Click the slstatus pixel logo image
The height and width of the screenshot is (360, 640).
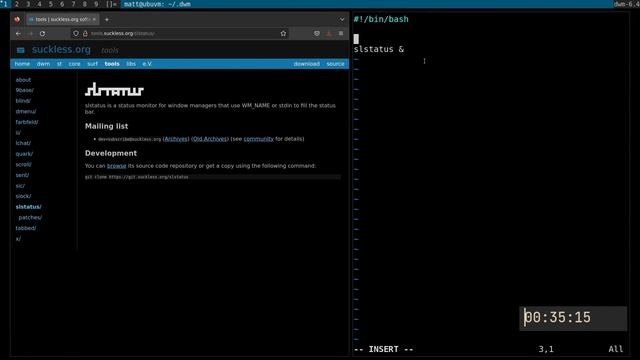point(114,89)
